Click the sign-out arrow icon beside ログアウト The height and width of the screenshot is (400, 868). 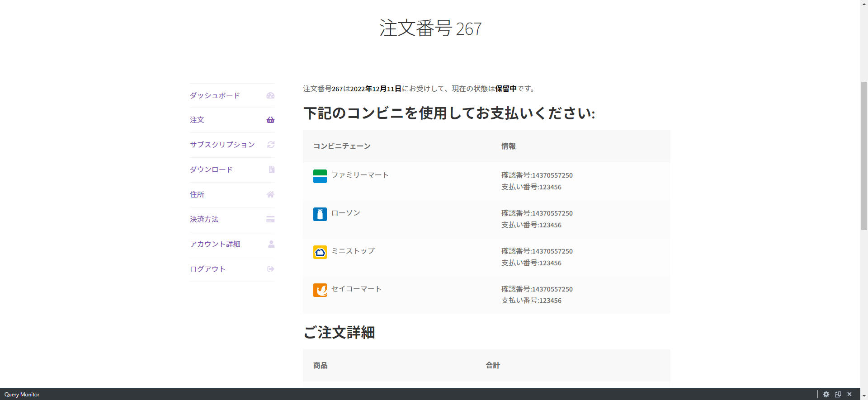(271, 269)
